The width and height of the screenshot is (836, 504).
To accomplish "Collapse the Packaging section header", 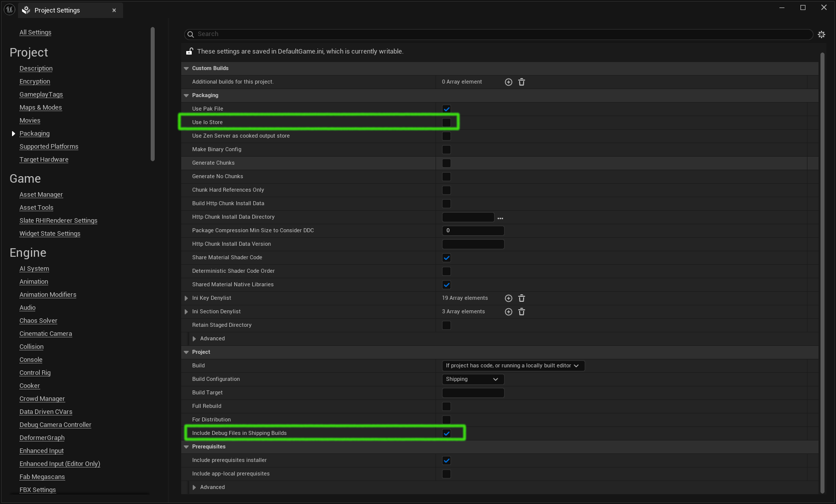I will [x=186, y=96].
